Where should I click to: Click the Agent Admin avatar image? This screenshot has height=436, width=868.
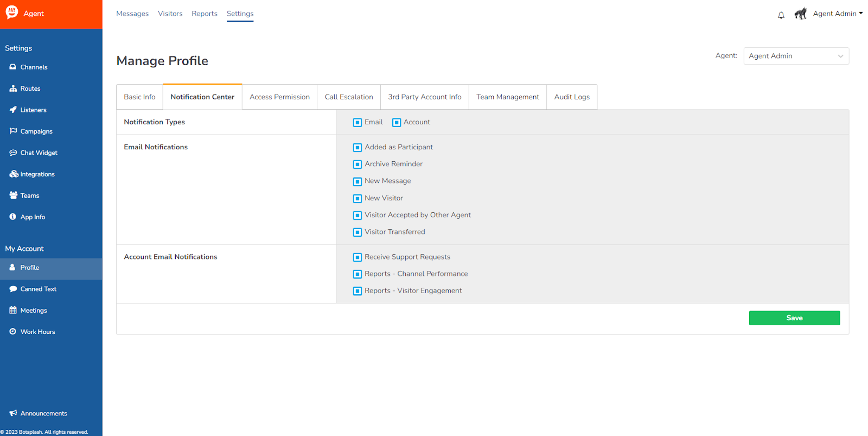click(800, 14)
